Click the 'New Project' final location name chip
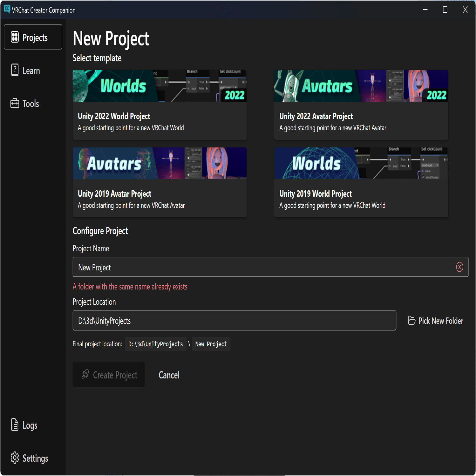476x476 pixels. coord(211,344)
